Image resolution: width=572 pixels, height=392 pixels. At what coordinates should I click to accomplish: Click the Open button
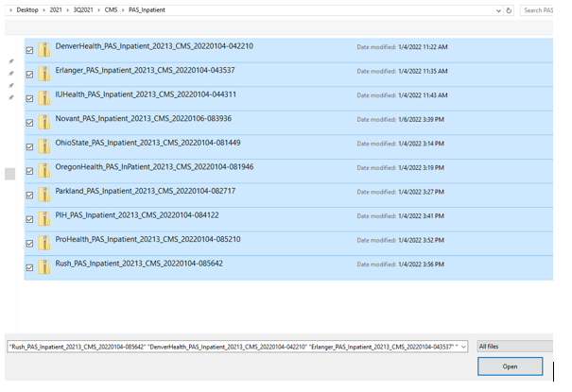pyautogui.click(x=510, y=366)
